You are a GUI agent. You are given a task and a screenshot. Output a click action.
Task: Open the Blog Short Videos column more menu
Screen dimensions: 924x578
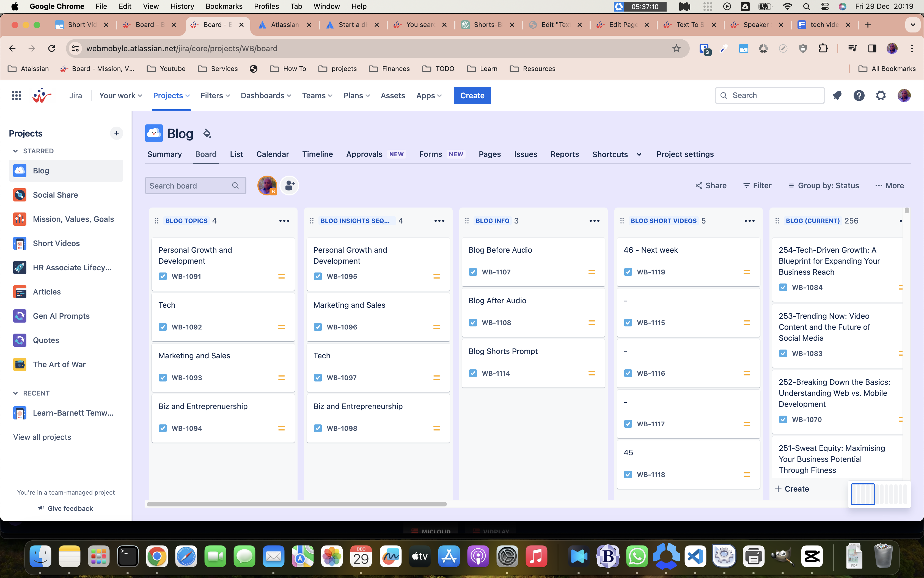(749, 220)
